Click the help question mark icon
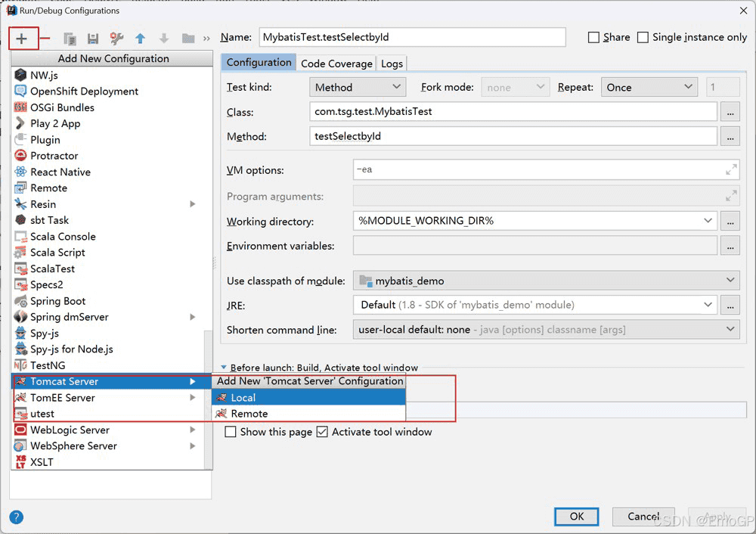Viewport: 756px width, 534px height. (16, 517)
